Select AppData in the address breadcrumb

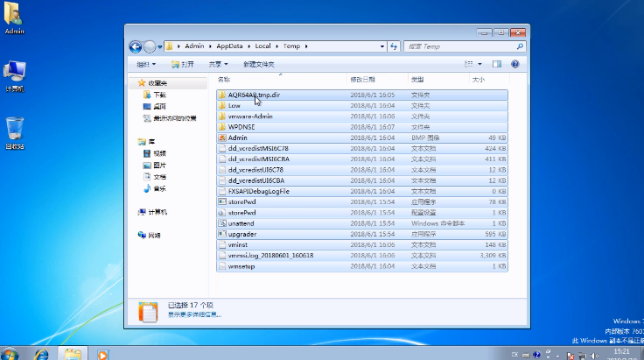tap(229, 46)
